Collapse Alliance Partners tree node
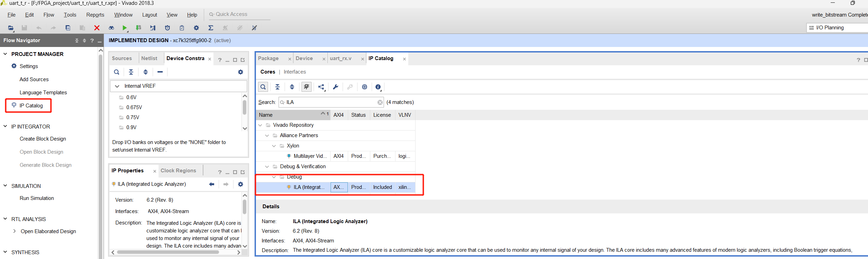Image resolution: width=868 pixels, height=259 pixels. pos(267,136)
